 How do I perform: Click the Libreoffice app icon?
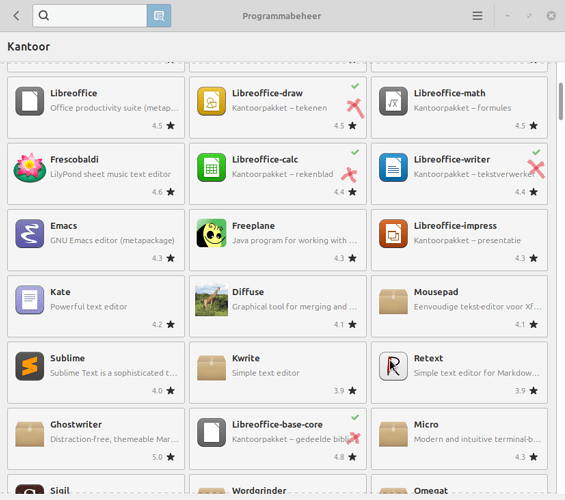click(x=30, y=101)
